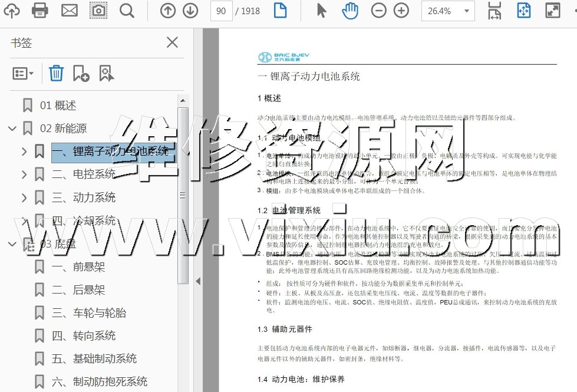Send file via email envelope icon
Image resolution: width=577 pixels, height=392 pixels.
(70, 10)
